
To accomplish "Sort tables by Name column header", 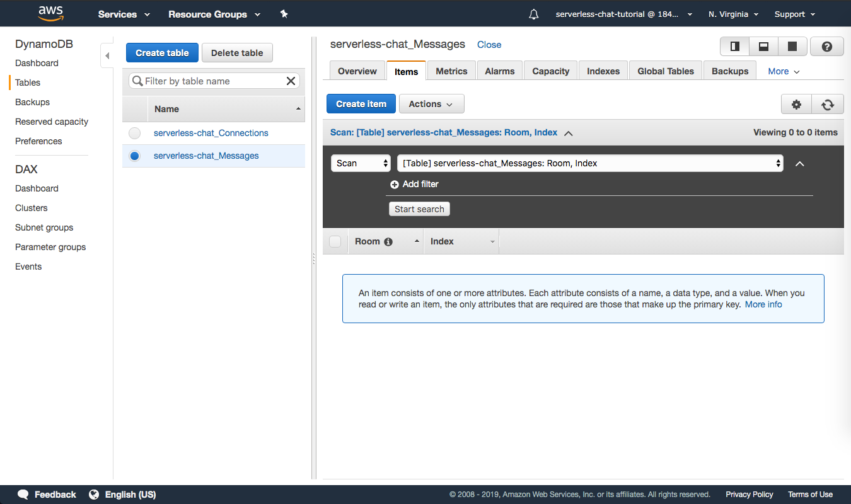I will (226, 109).
